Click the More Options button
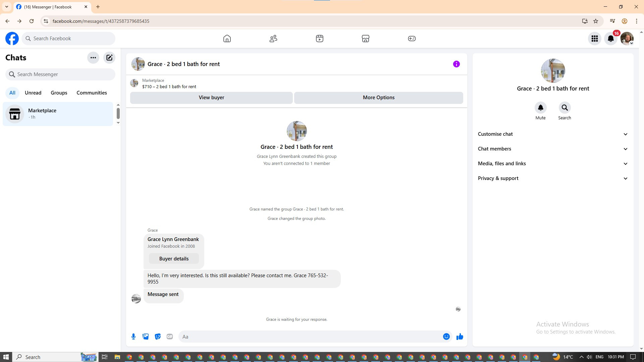Image resolution: width=644 pixels, height=362 pixels. tap(379, 98)
